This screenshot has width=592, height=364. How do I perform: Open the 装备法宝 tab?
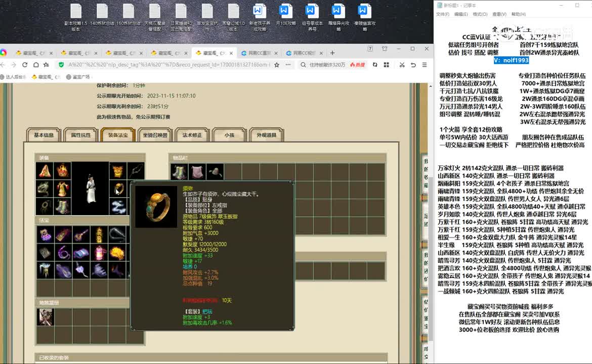(118, 135)
